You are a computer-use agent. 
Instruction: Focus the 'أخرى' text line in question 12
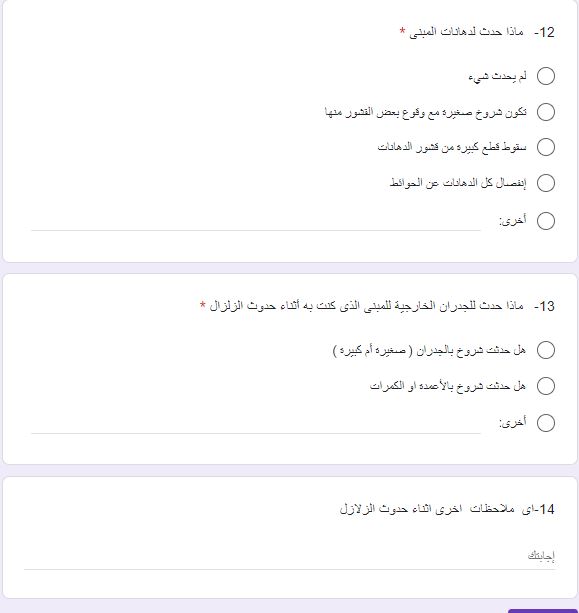[x=256, y=223]
